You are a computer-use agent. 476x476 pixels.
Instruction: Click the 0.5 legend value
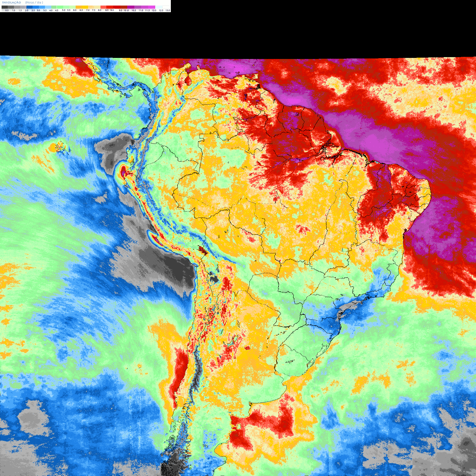click(7, 10)
